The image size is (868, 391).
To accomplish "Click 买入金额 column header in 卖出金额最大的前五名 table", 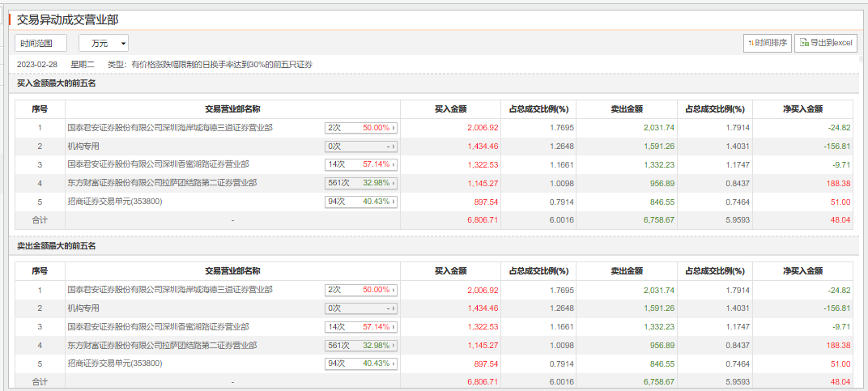I will pos(451,271).
